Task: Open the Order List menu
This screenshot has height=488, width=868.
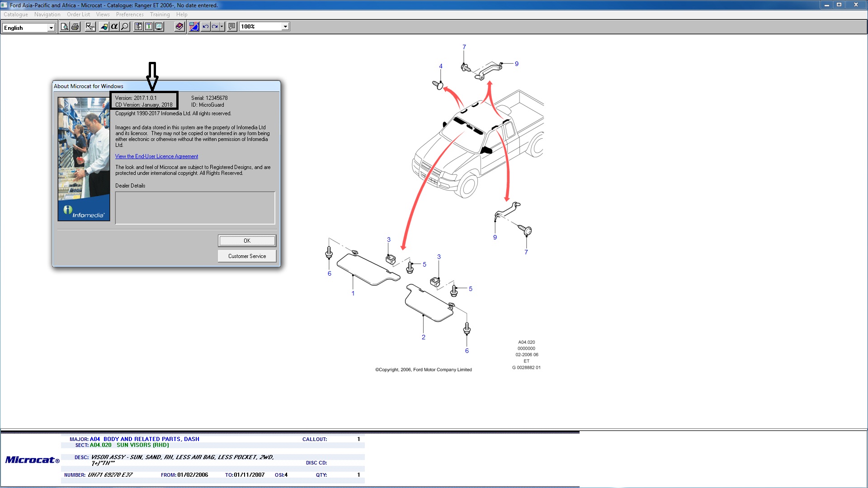Action: [x=78, y=14]
